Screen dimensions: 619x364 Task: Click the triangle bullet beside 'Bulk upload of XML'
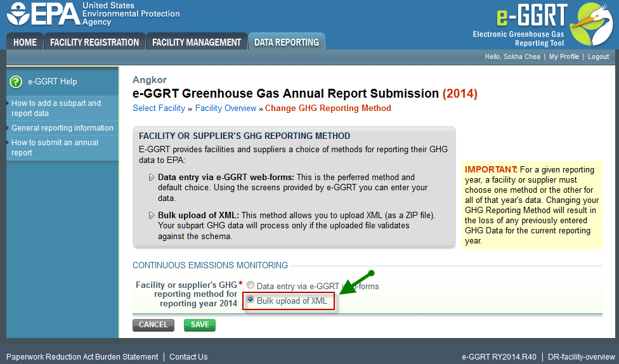click(152, 215)
